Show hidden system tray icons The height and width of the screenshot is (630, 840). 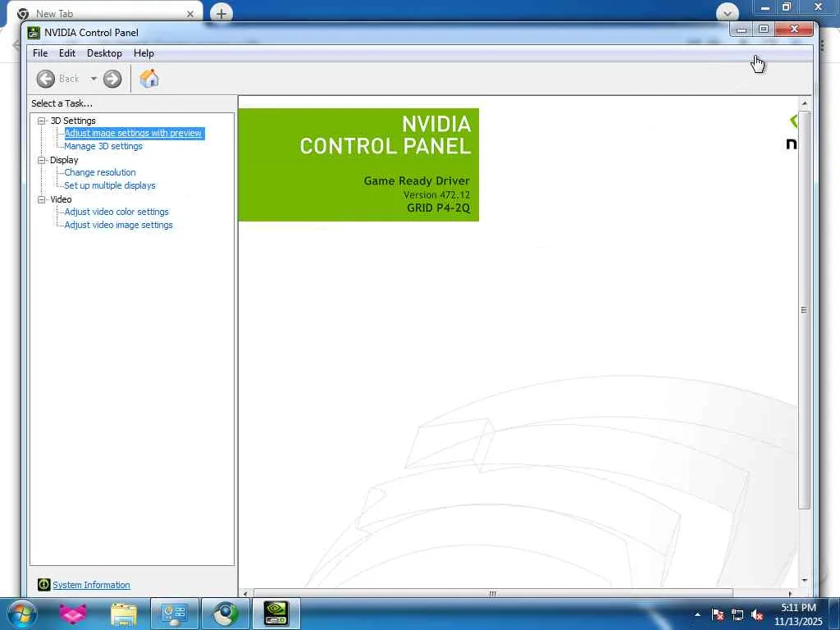click(x=697, y=614)
